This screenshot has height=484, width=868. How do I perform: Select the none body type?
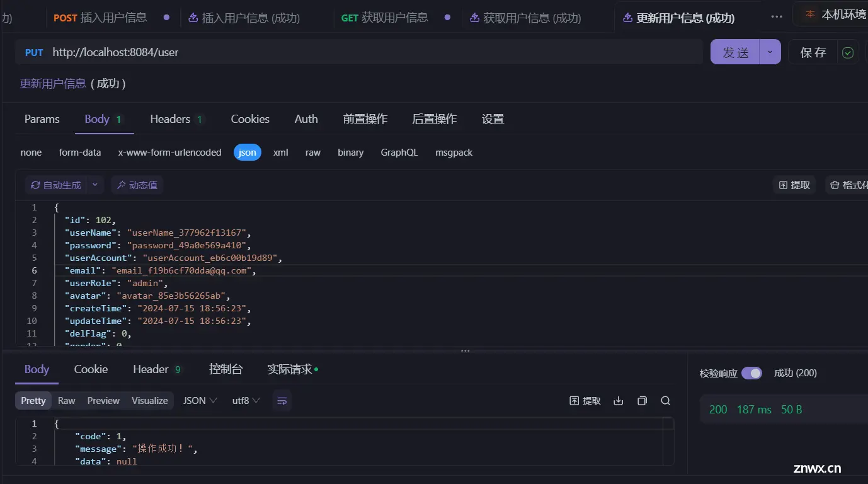[x=31, y=153]
